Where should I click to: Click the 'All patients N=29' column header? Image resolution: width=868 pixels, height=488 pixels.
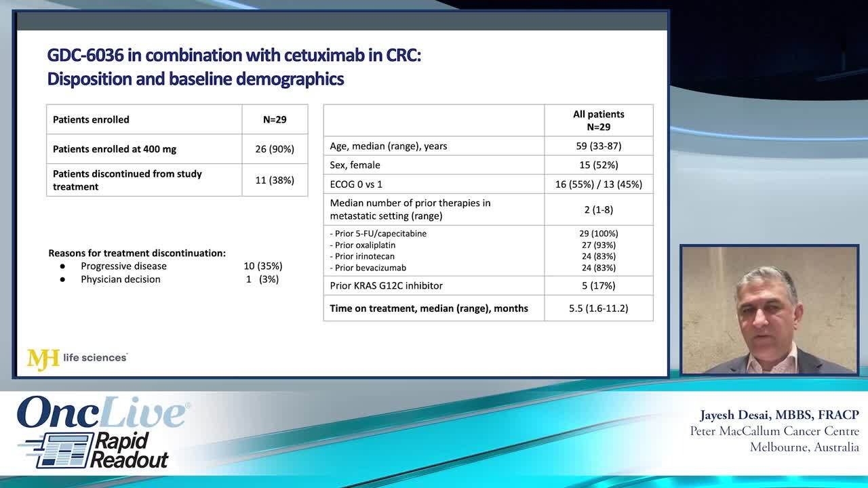tap(599, 121)
